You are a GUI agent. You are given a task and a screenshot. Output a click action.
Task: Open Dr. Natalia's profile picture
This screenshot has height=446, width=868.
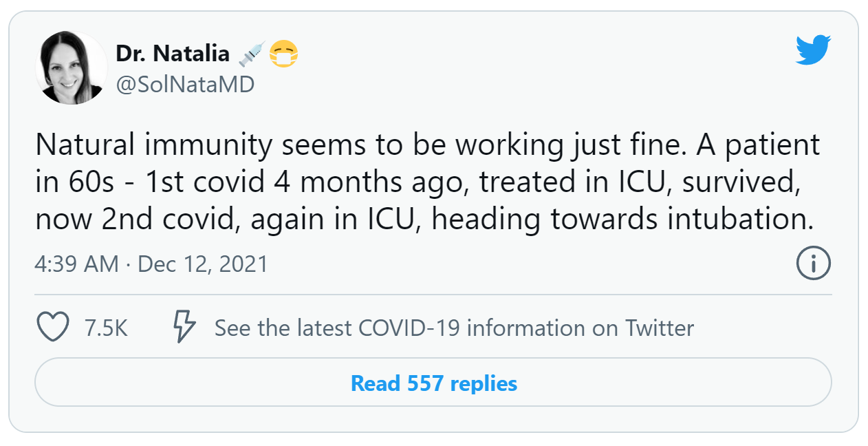(71, 67)
